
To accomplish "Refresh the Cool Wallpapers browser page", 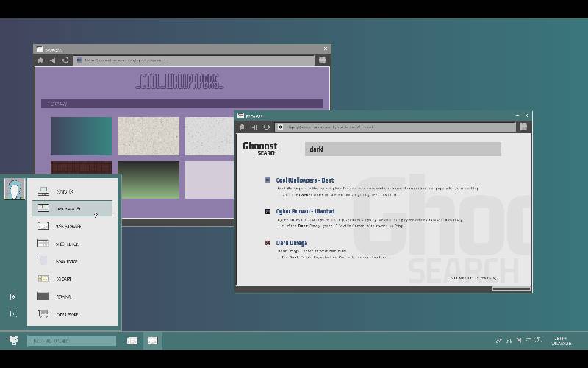I will pos(65,60).
